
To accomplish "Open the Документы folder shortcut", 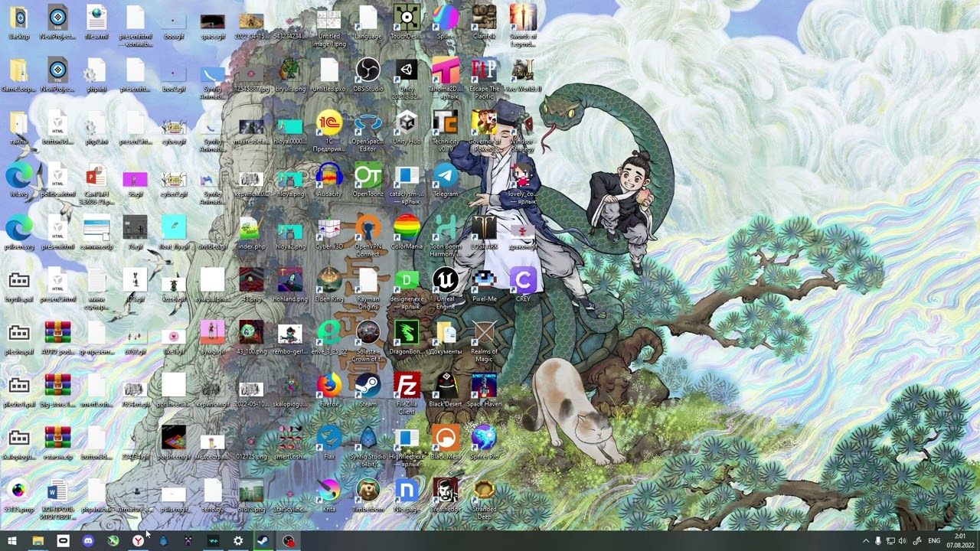I will click(x=446, y=337).
